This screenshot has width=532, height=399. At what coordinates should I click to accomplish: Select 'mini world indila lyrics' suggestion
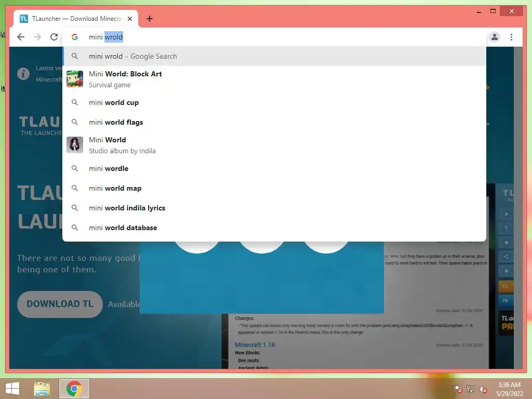pyautogui.click(x=274, y=208)
